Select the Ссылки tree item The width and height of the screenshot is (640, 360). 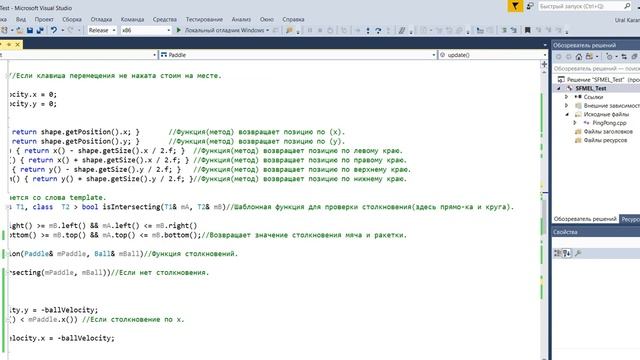coord(593,97)
